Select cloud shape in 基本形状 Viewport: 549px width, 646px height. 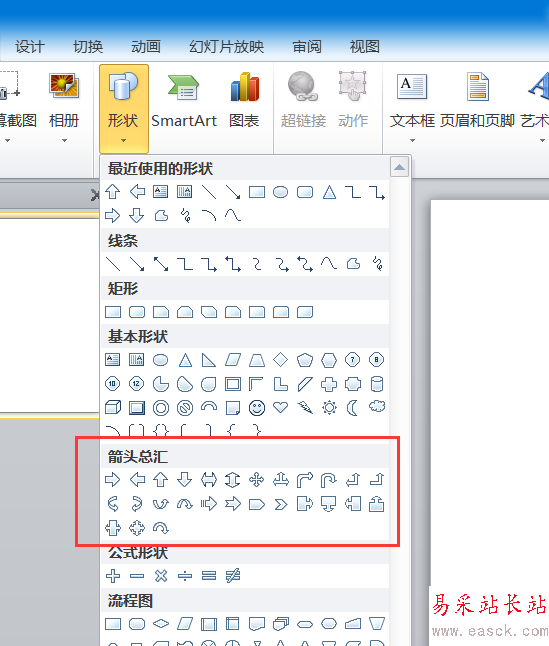point(377,407)
